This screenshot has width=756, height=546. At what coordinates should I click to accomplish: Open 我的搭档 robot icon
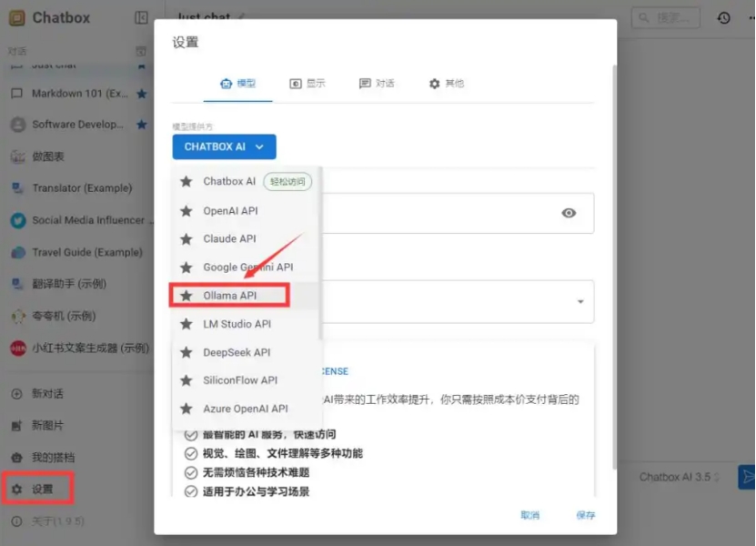tap(17, 457)
